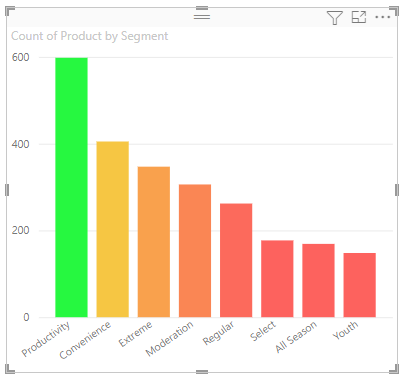Grab the visual's top drag handle
Viewport: 405px width, 379px height.
point(202,16)
